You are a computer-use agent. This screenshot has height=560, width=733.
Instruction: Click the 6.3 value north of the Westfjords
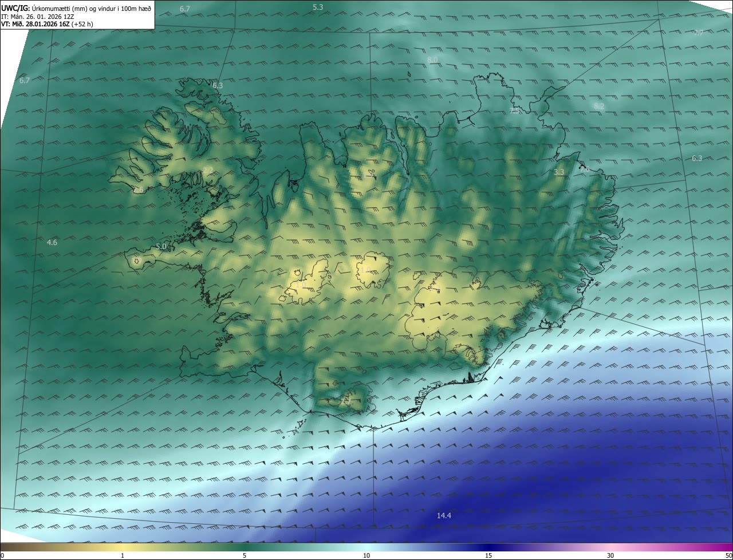coord(218,85)
